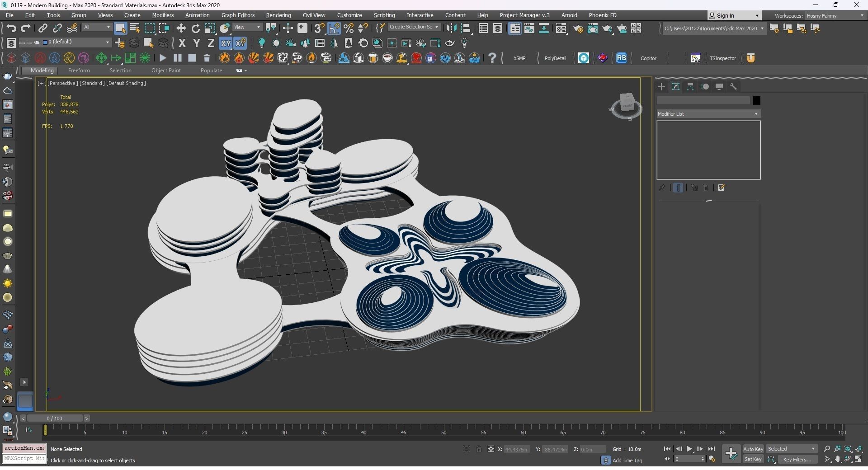Click the Undo arrow icon
Viewport: 868px width, 470px height.
coord(11,28)
